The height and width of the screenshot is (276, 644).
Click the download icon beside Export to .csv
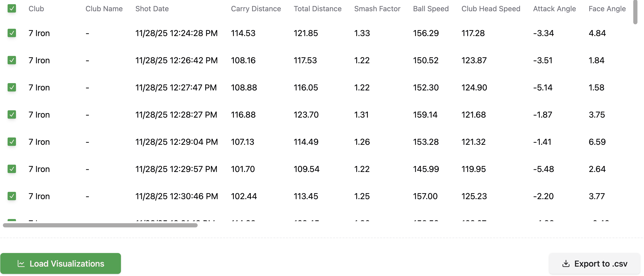point(566,263)
